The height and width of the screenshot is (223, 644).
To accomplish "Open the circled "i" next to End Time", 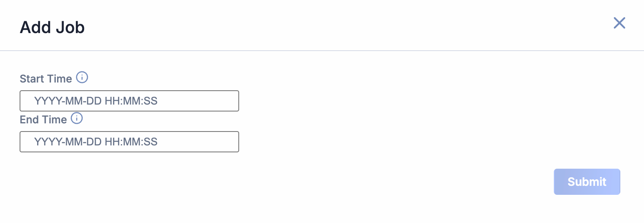I will click(77, 118).
